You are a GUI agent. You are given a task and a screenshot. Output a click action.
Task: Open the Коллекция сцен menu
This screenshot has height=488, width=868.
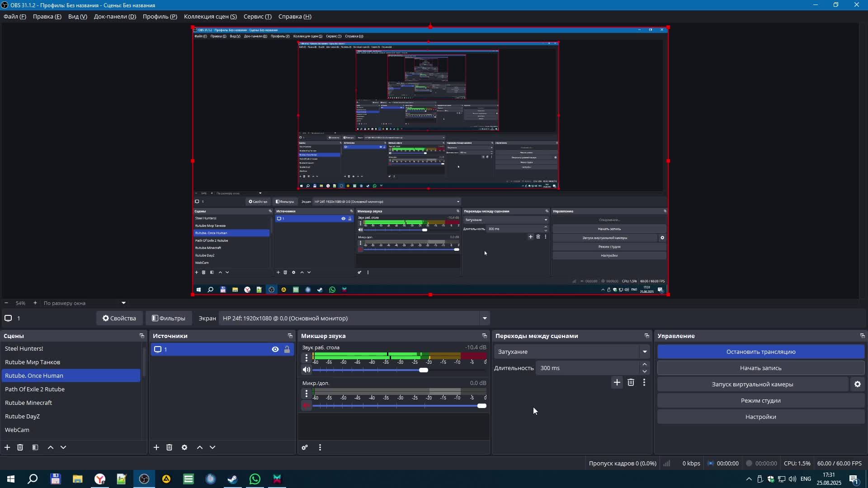(x=210, y=16)
